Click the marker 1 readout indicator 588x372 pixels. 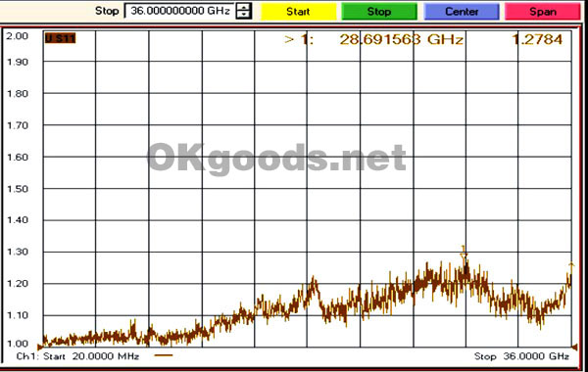pos(299,39)
